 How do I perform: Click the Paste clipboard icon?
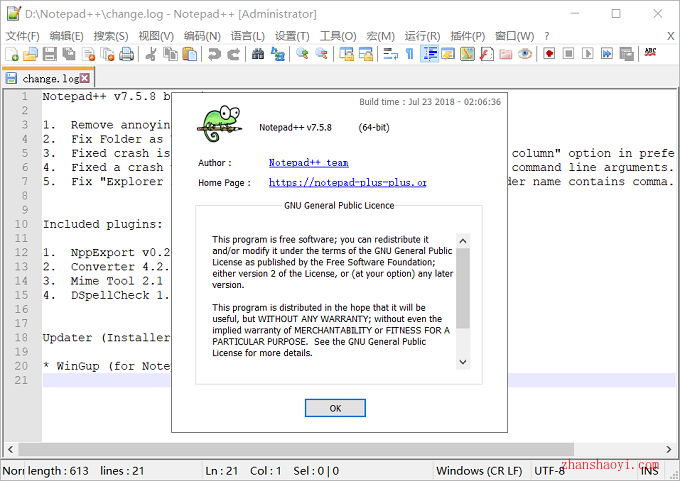click(x=190, y=54)
